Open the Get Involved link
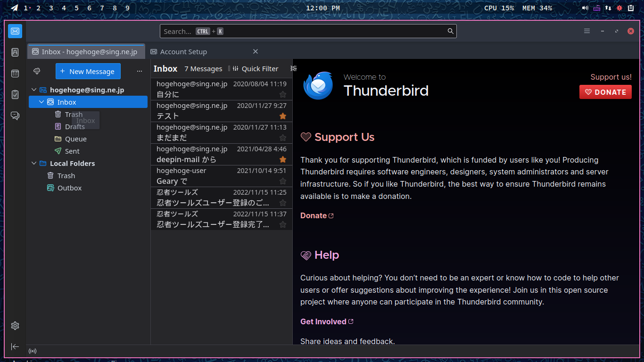 327,321
